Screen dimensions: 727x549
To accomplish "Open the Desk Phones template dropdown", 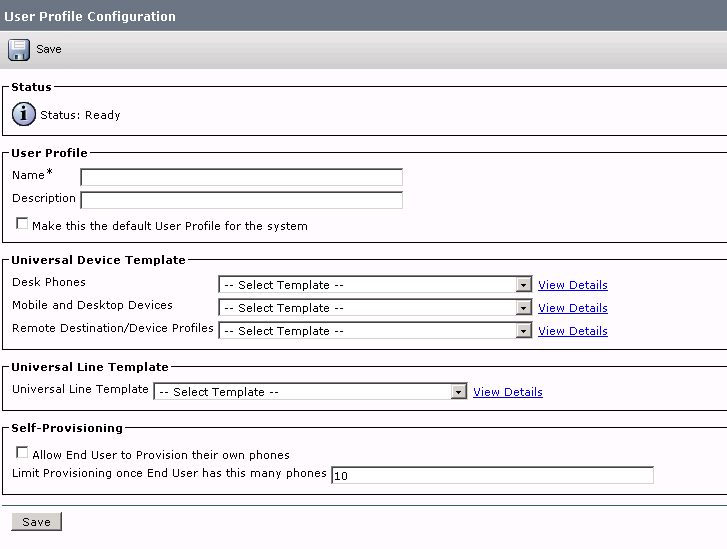I will [x=375, y=285].
